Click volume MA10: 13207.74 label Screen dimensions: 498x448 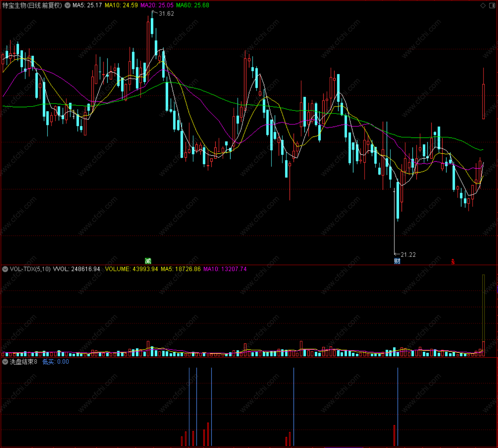click(225, 269)
